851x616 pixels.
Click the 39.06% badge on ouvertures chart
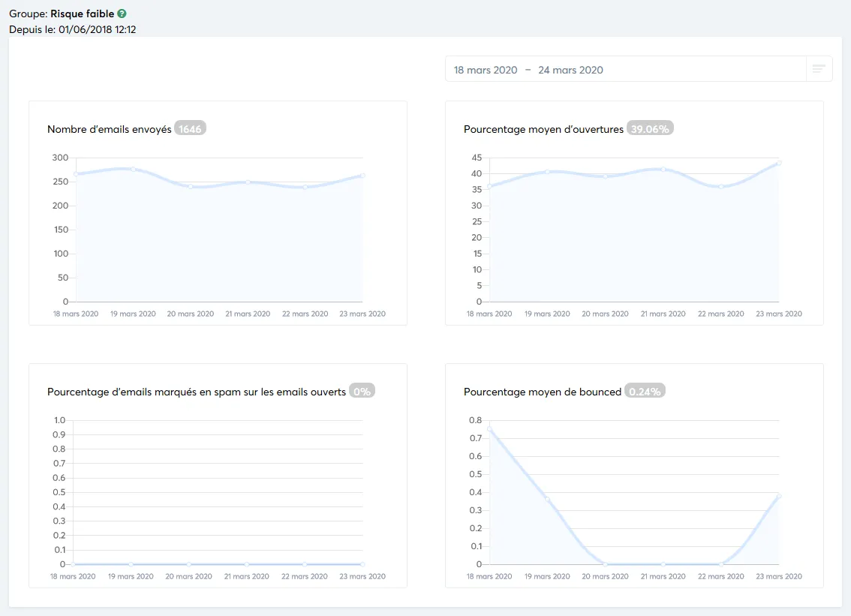pos(649,128)
